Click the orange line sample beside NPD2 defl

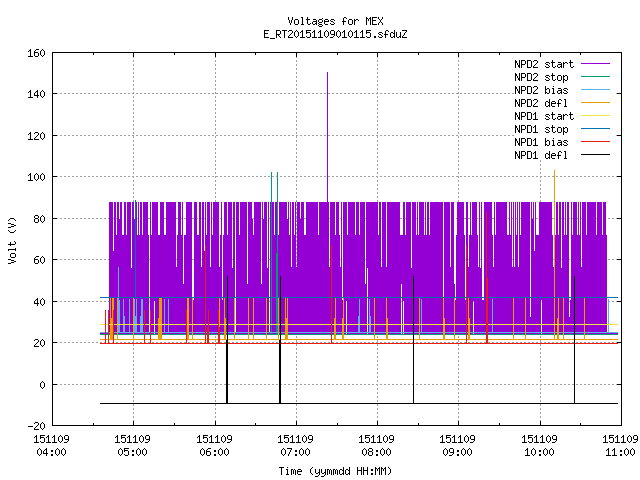(595, 102)
